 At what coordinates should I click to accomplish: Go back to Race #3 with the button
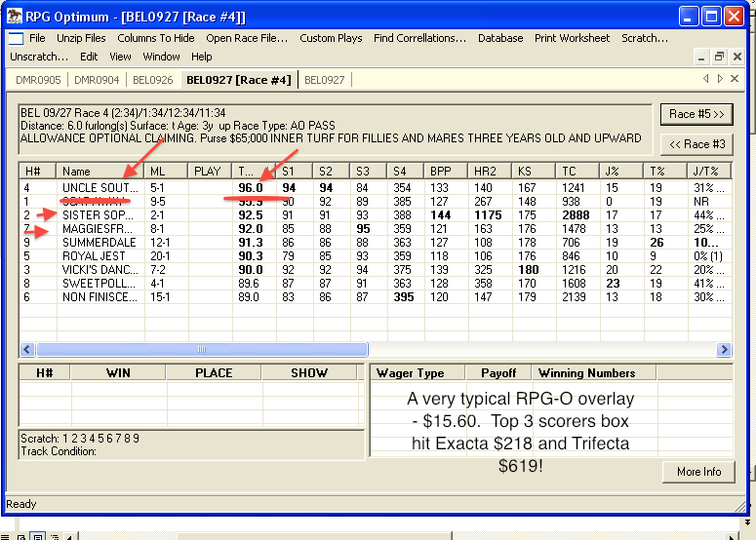tap(696, 144)
